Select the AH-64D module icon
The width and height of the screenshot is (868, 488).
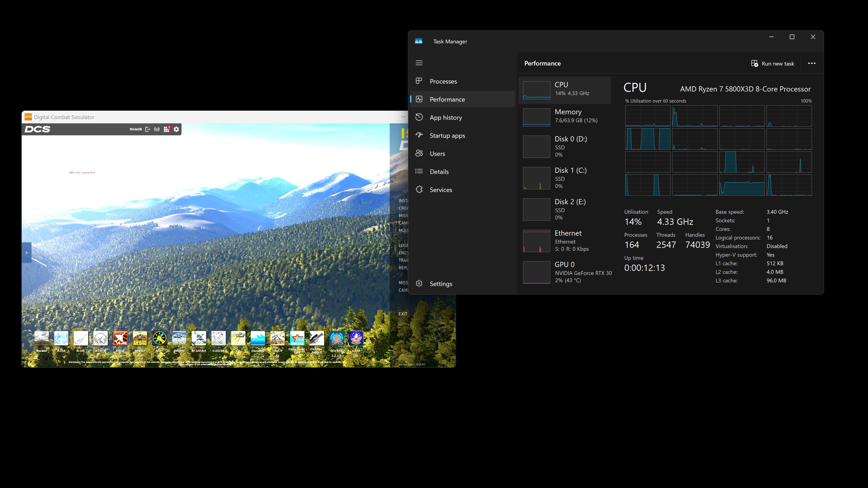pyautogui.click(x=140, y=338)
